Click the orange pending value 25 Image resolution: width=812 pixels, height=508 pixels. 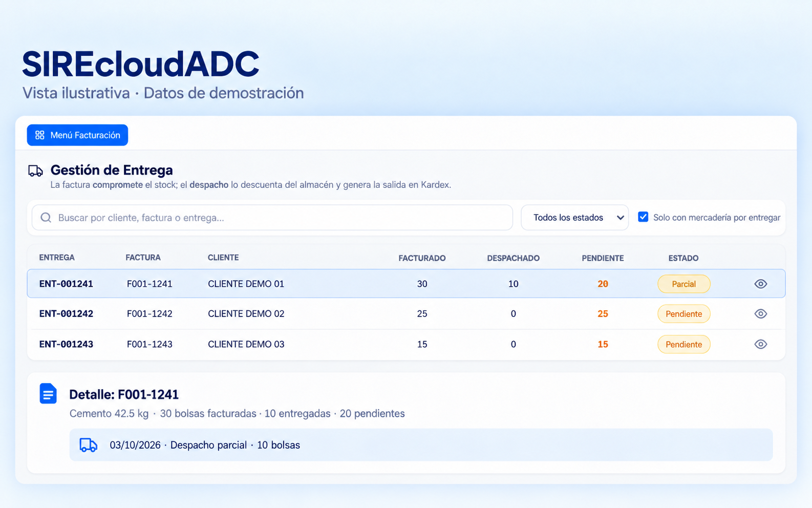(603, 313)
